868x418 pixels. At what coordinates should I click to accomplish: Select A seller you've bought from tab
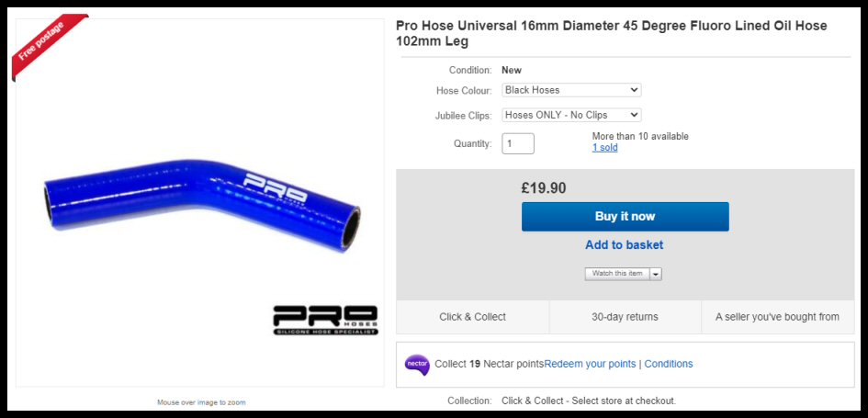tap(777, 317)
